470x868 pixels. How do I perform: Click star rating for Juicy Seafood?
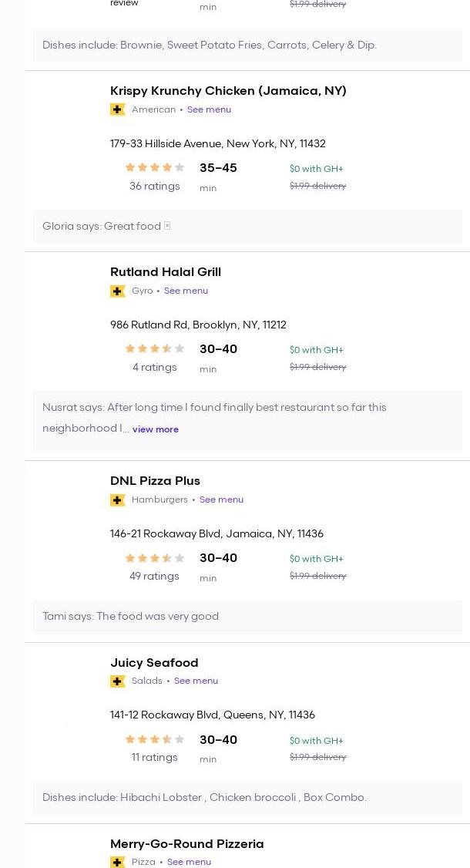[154, 739]
